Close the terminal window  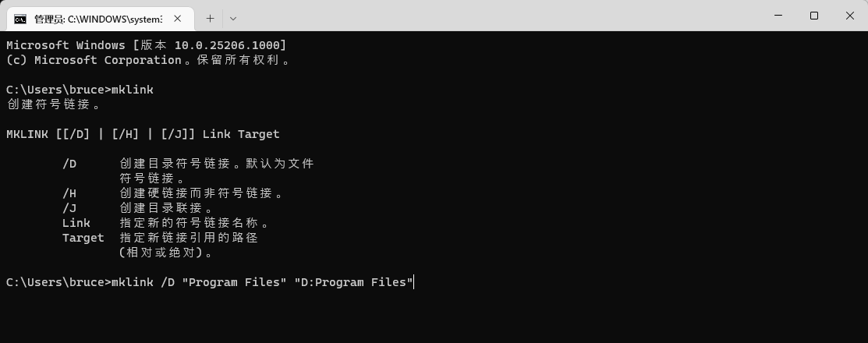pos(849,16)
